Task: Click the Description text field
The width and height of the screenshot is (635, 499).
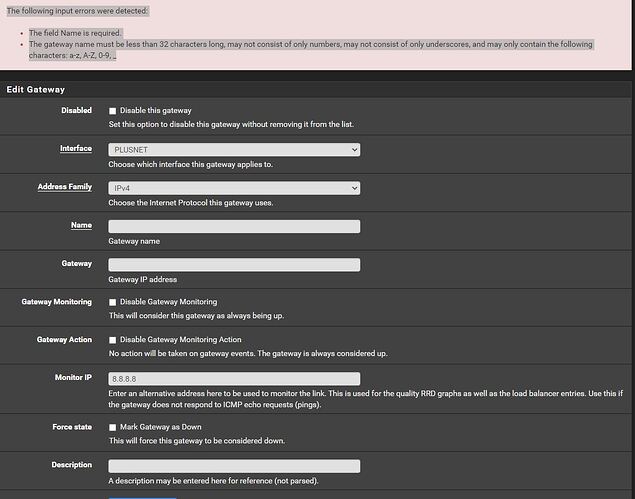Action: (x=234, y=466)
